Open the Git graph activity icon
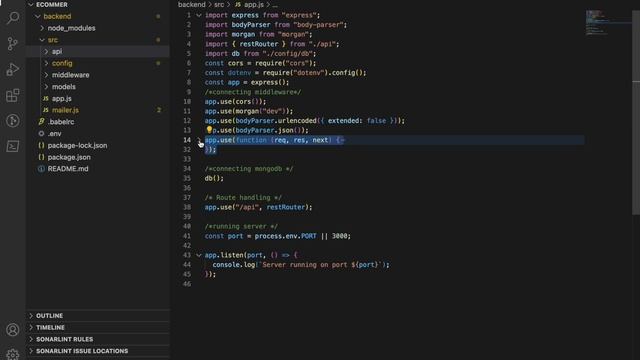The height and width of the screenshot is (360, 640). point(13,120)
